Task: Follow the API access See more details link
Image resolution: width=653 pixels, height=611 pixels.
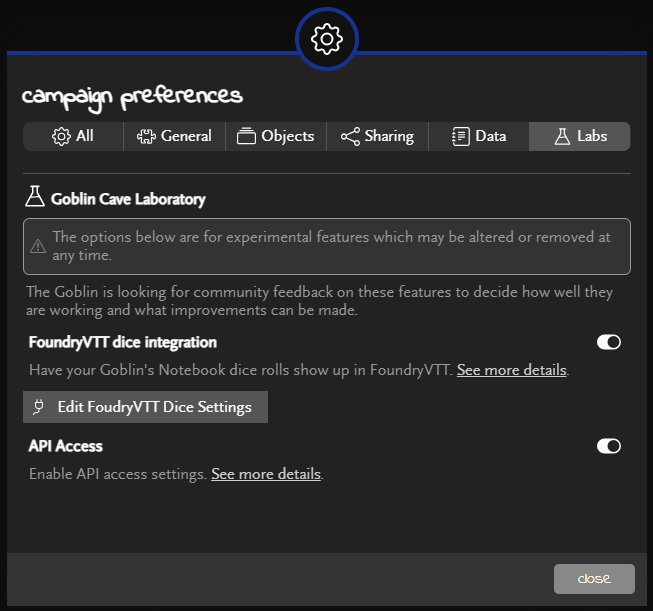Action: [x=266, y=474]
